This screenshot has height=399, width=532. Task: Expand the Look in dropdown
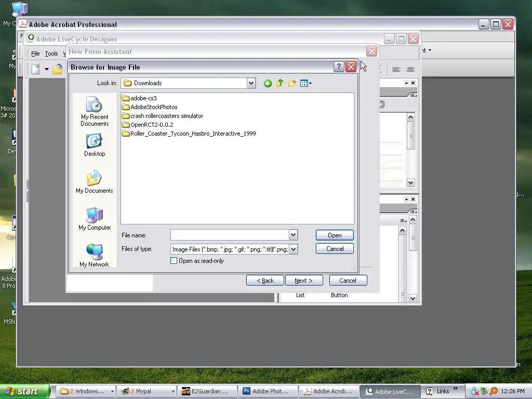[251, 83]
